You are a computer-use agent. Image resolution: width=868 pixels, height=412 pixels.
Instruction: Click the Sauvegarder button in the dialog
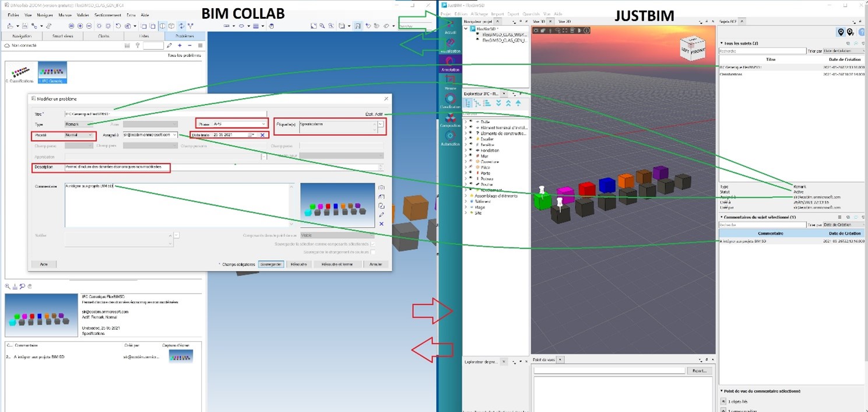(271, 264)
